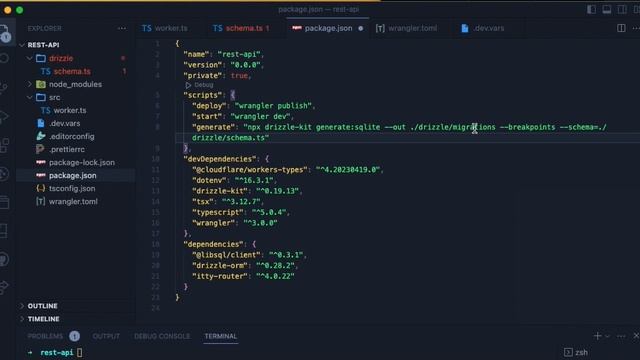Click the node_modules folder icon
Viewport: 640px width, 360px height.
41,84
